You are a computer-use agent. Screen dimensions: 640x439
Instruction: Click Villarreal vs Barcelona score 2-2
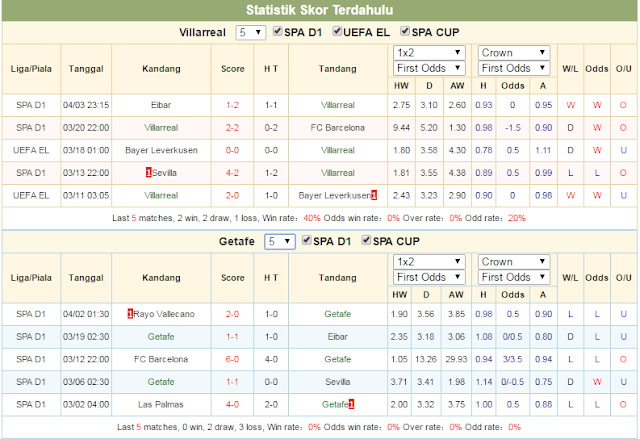pyautogui.click(x=232, y=128)
